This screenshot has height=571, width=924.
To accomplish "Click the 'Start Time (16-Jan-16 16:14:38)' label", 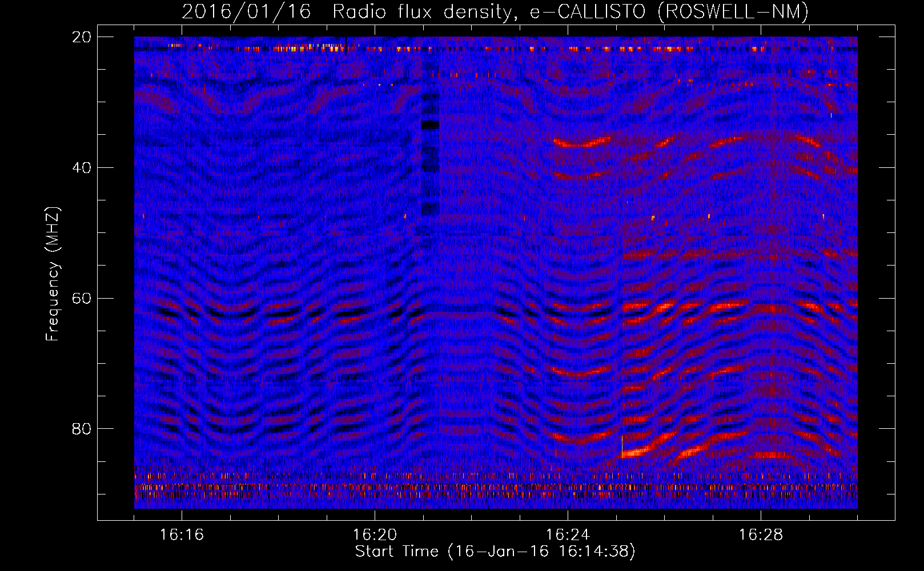I will pos(495,552).
